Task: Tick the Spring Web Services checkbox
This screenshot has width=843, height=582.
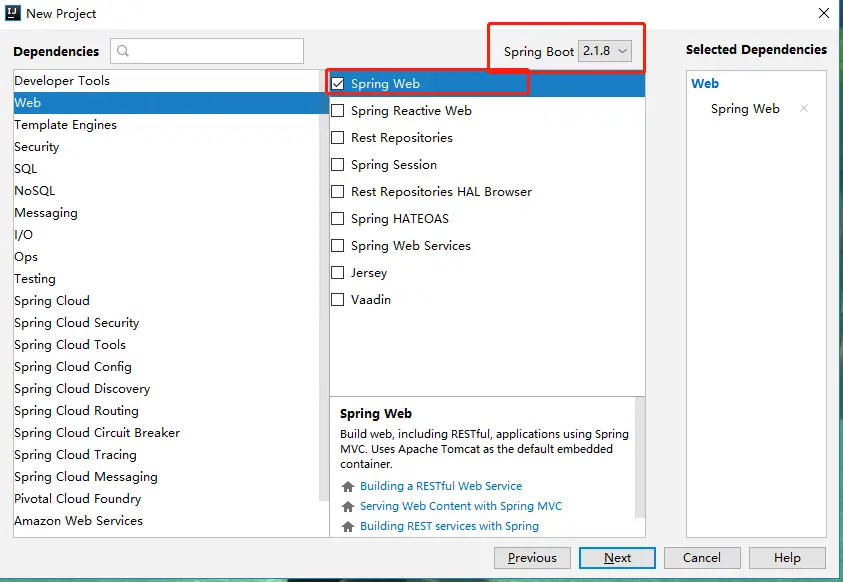Action: click(x=338, y=246)
